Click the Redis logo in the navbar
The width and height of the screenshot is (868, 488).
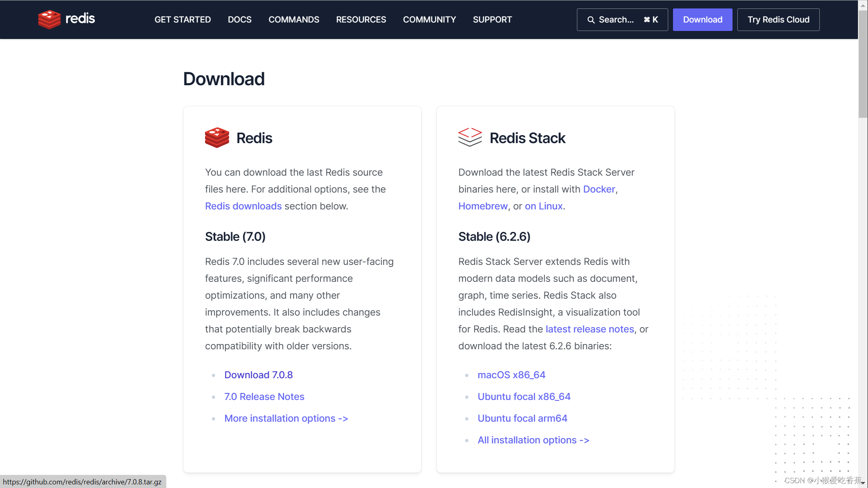coord(66,19)
